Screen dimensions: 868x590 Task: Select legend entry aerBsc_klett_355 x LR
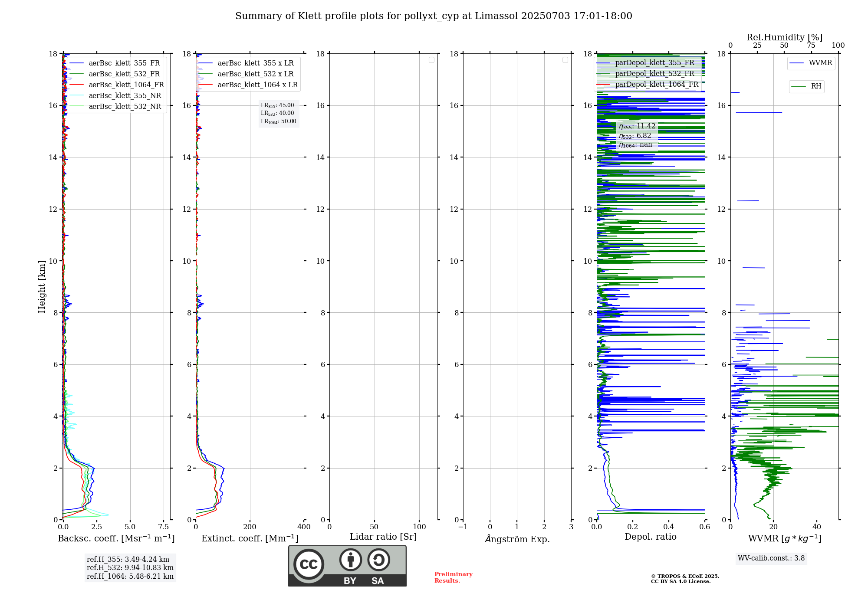click(247, 63)
